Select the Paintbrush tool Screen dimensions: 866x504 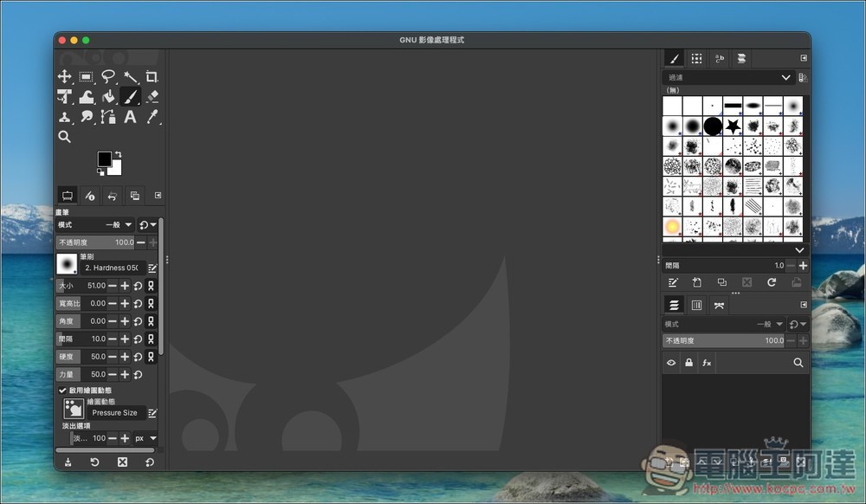131,97
